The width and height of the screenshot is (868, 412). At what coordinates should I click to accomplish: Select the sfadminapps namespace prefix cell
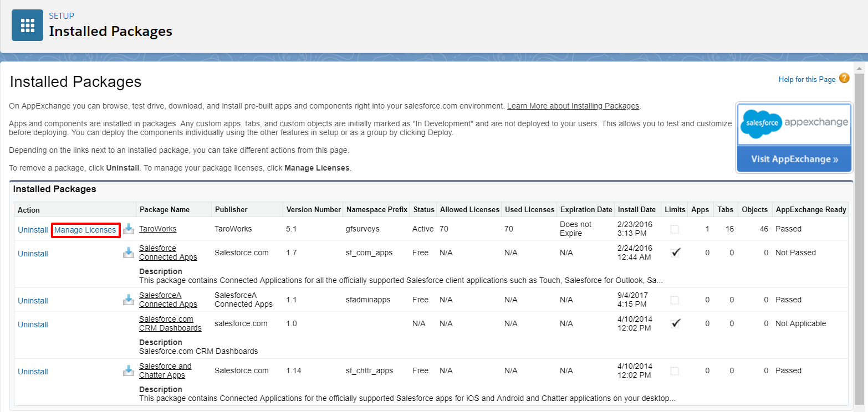tap(368, 300)
